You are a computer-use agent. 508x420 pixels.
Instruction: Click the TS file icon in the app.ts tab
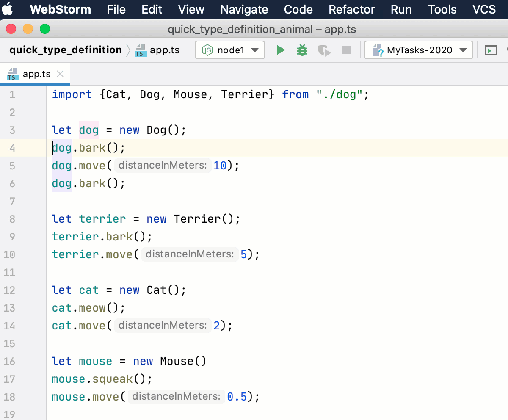tap(12, 73)
